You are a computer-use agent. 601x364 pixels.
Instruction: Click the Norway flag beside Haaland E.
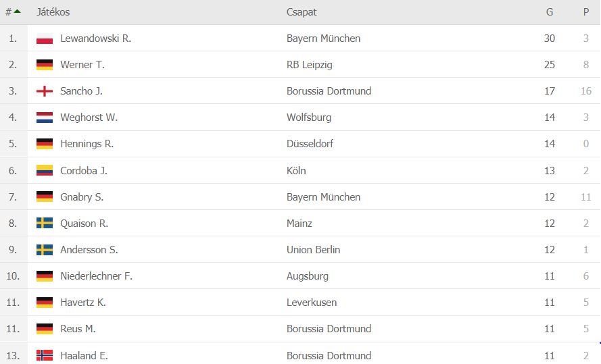pos(45,356)
